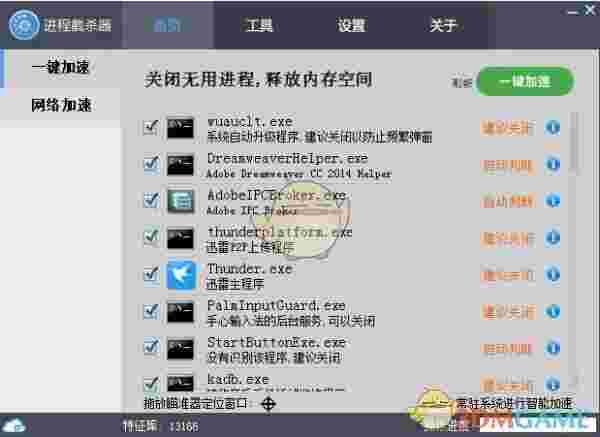Click the orange label beside wuauclt.exe

tap(507, 128)
